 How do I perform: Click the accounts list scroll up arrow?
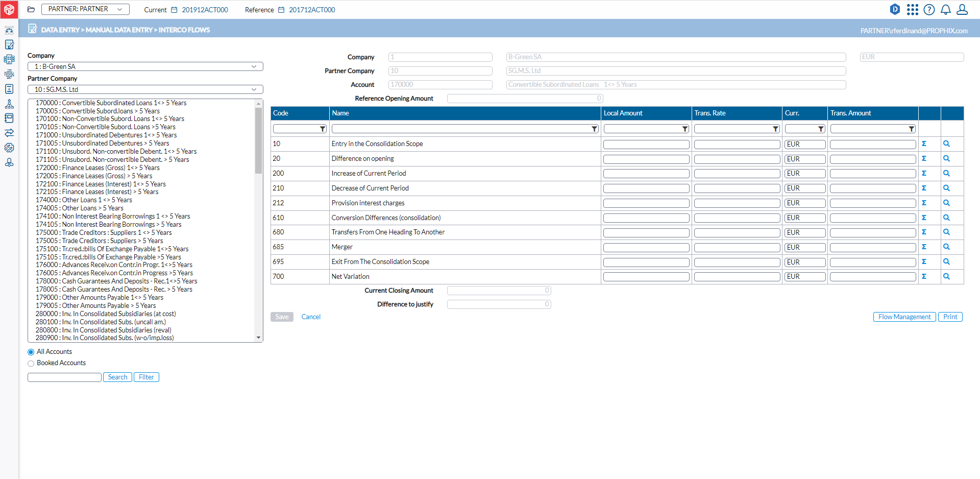[x=258, y=104]
